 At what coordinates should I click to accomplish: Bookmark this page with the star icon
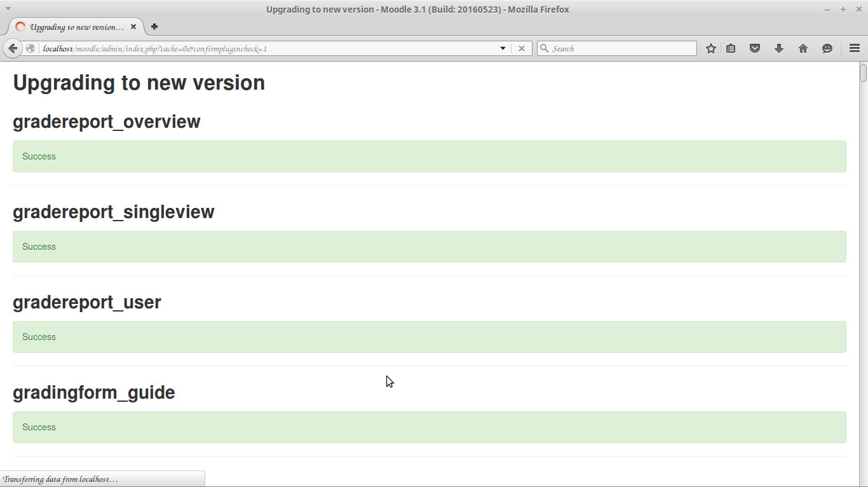pyautogui.click(x=711, y=48)
